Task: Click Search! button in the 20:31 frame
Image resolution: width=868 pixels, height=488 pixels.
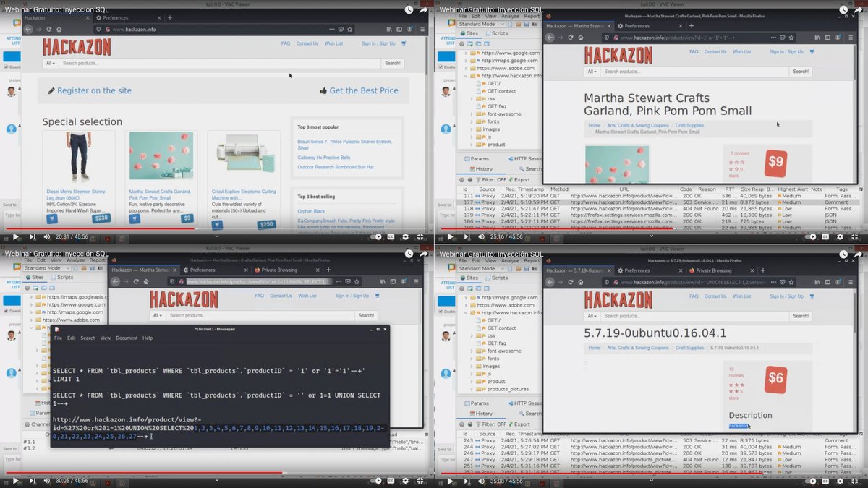Action: click(x=392, y=63)
